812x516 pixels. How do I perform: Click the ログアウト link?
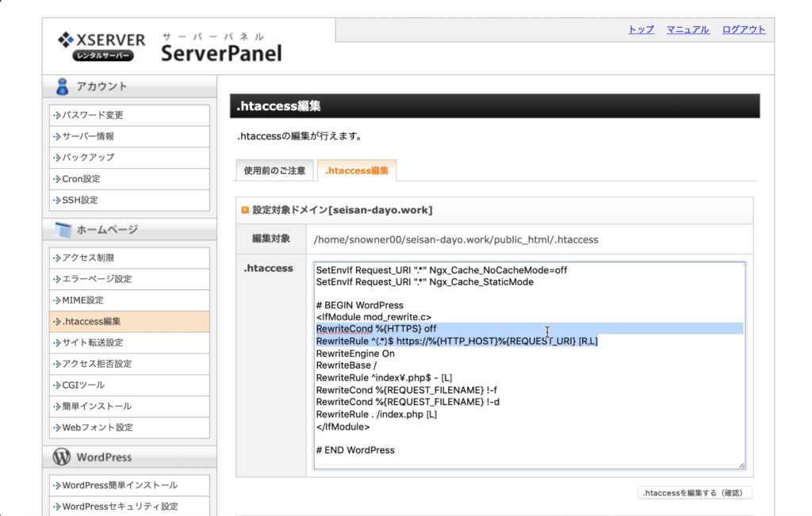pyautogui.click(x=743, y=29)
